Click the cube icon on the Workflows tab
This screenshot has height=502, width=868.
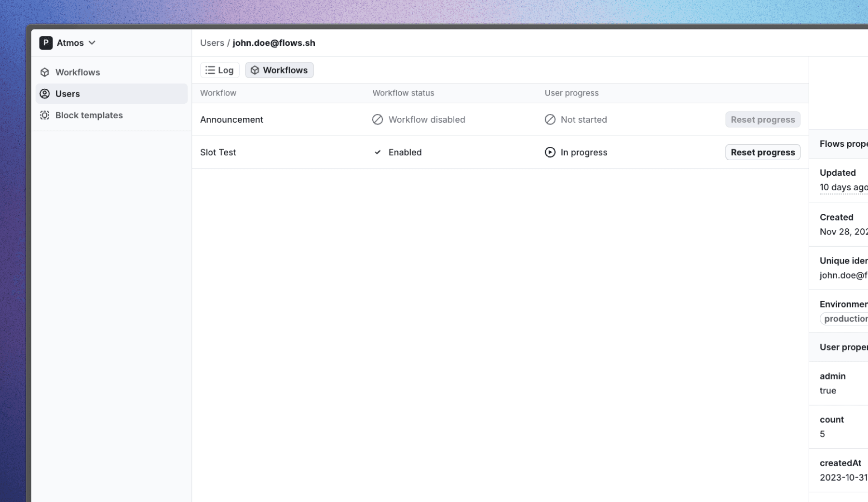(x=255, y=70)
